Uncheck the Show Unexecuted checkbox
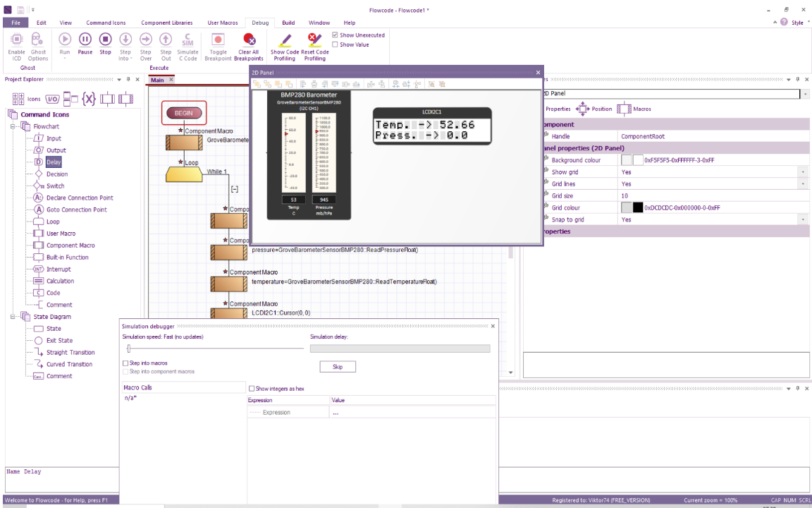This screenshot has height=508, width=812. (x=335, y=35)
